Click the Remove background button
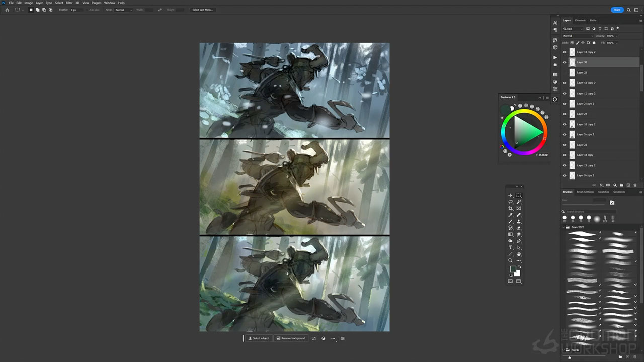The width and height of the screenshot is (644, 362). pos(291,338)
